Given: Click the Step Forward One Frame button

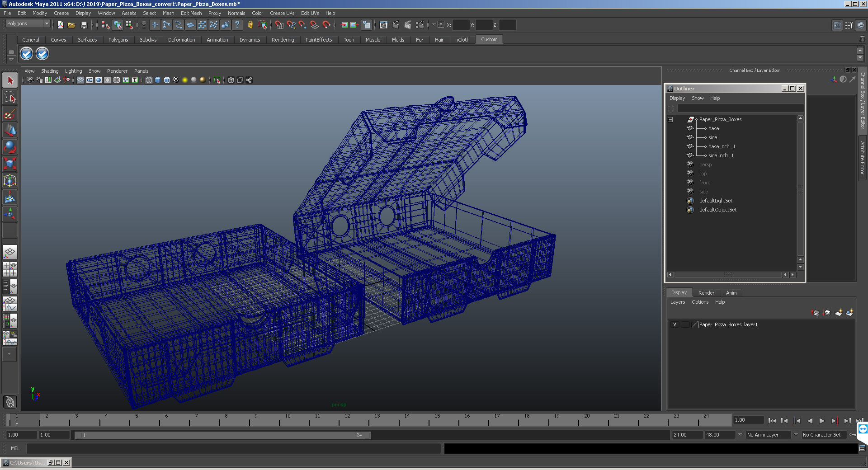Looking at the screenshot, I should click(835, 421).
